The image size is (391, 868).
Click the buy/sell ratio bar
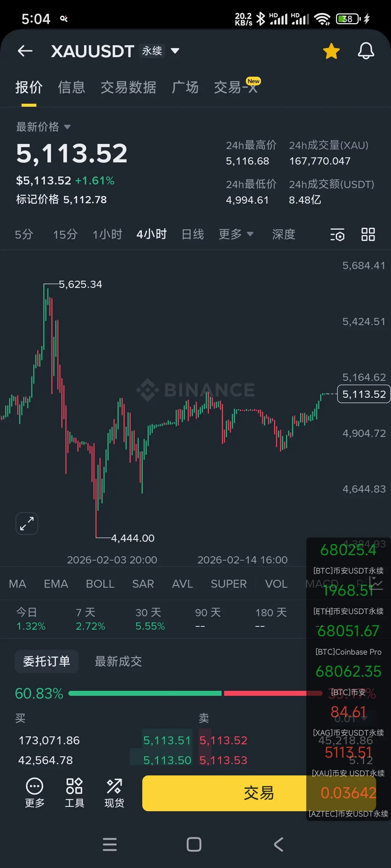pos(195,693)
